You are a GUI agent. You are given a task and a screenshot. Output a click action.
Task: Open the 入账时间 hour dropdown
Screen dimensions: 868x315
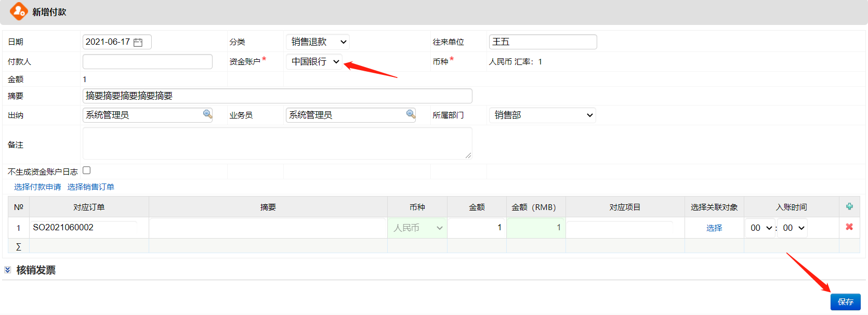761,228
